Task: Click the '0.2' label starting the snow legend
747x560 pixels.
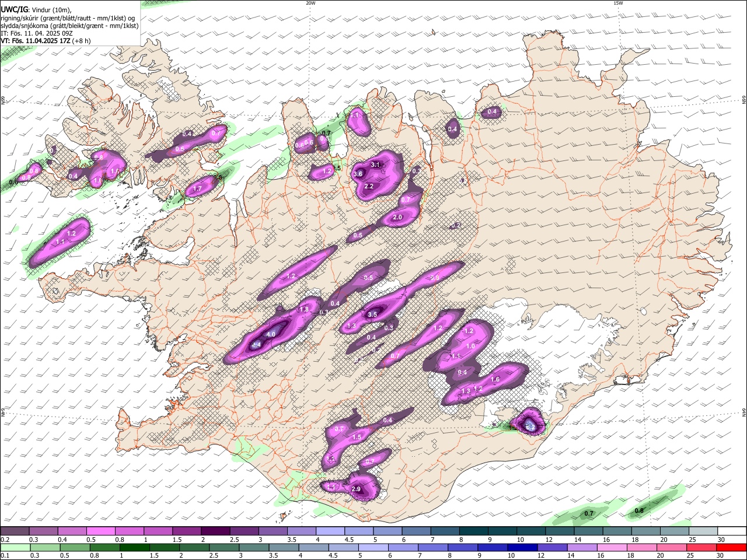Action: point(5,539)
